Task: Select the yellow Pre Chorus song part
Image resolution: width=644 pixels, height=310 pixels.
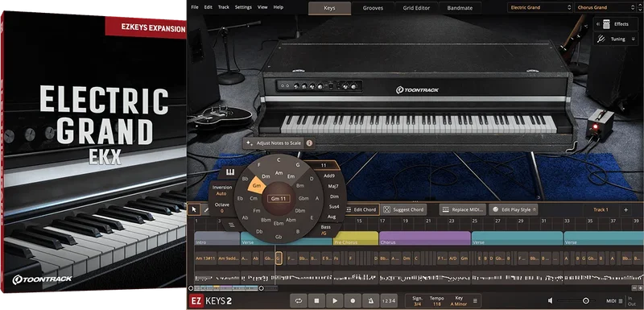Action: [x=356, y=238]
